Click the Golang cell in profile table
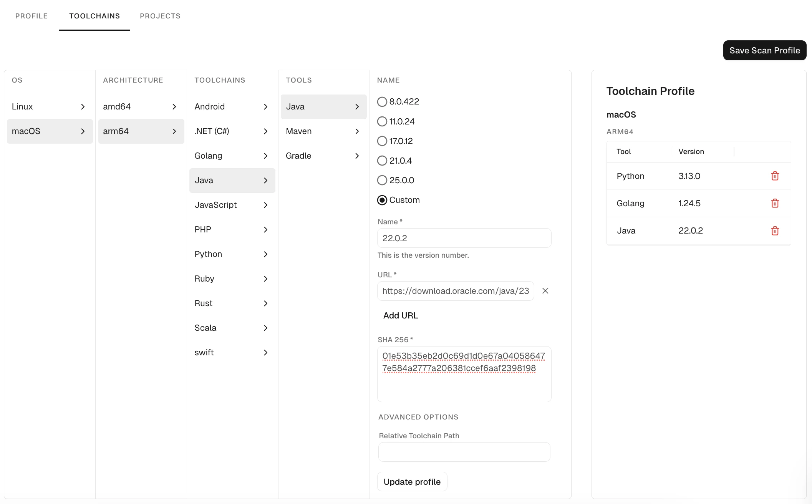812x504 pixels. click(630, 203)
